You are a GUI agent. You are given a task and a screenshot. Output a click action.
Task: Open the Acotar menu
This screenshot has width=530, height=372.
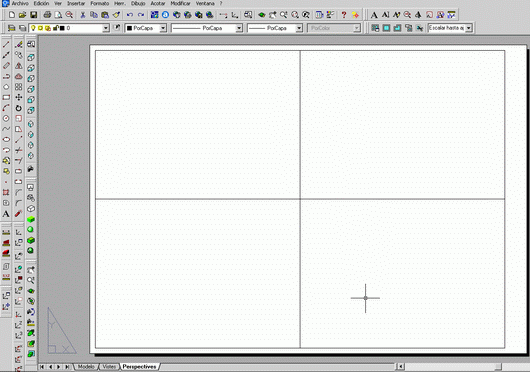(158, 3)
